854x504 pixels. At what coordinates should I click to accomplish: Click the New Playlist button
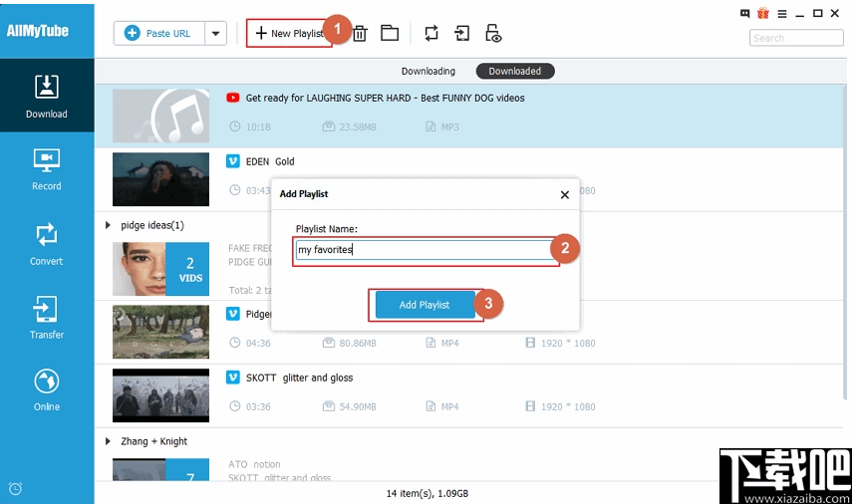[289, 33]
